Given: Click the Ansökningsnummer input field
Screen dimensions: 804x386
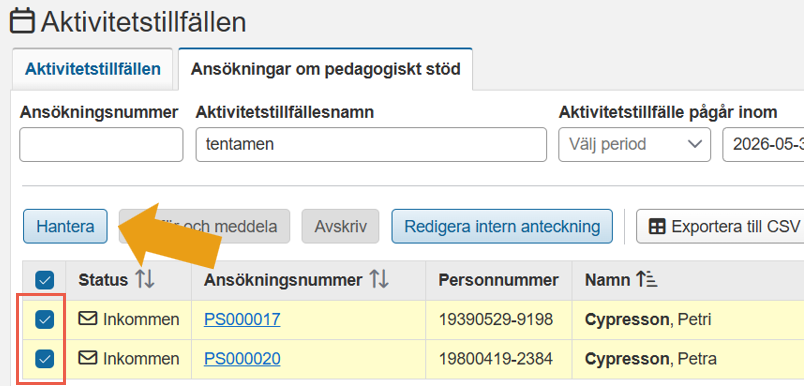Looking at the screenshot, I should tap(101, 145).
